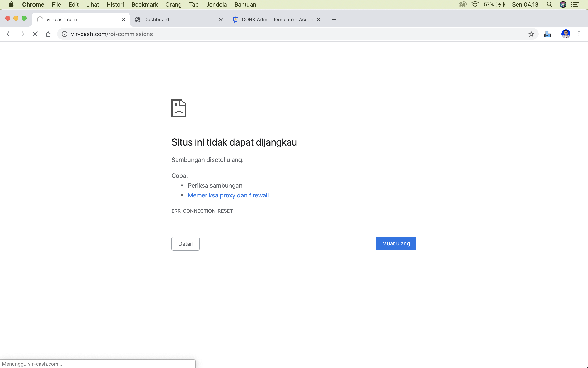View site information icon in address bar
This screenshot has height=368, width=588.
pos(64,34)
